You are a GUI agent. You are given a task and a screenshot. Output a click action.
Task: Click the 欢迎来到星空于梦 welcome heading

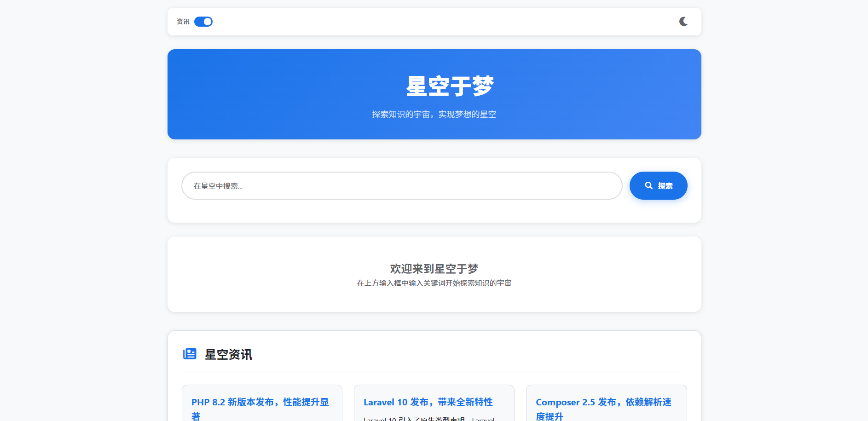point(434,269)
